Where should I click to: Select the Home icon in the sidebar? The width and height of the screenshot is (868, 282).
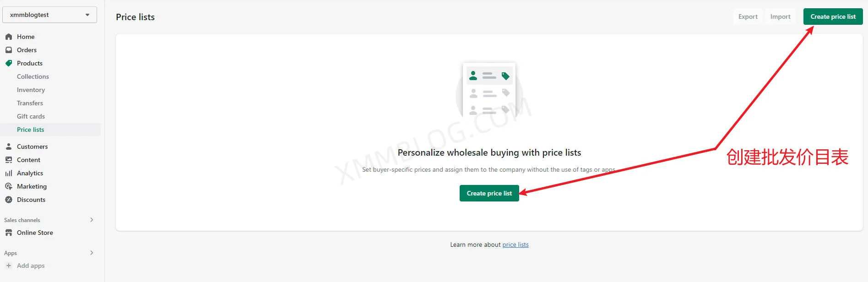[9, 37]
